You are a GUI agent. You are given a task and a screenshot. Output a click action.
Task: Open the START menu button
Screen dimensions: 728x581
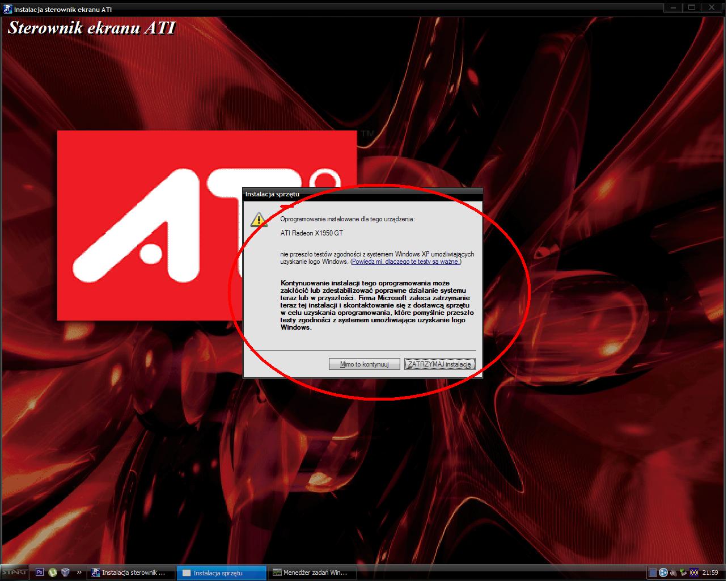(x=14, y=572)
